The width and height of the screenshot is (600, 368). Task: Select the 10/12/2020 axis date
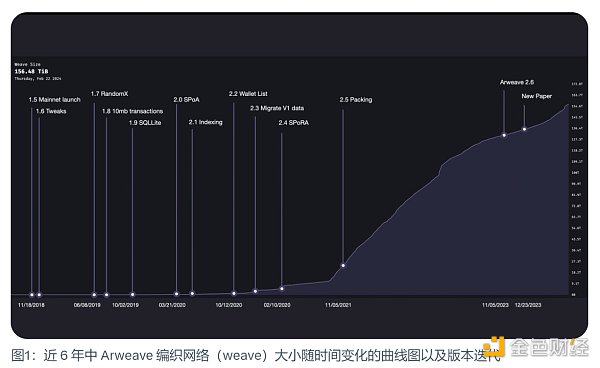pos(229,305)
